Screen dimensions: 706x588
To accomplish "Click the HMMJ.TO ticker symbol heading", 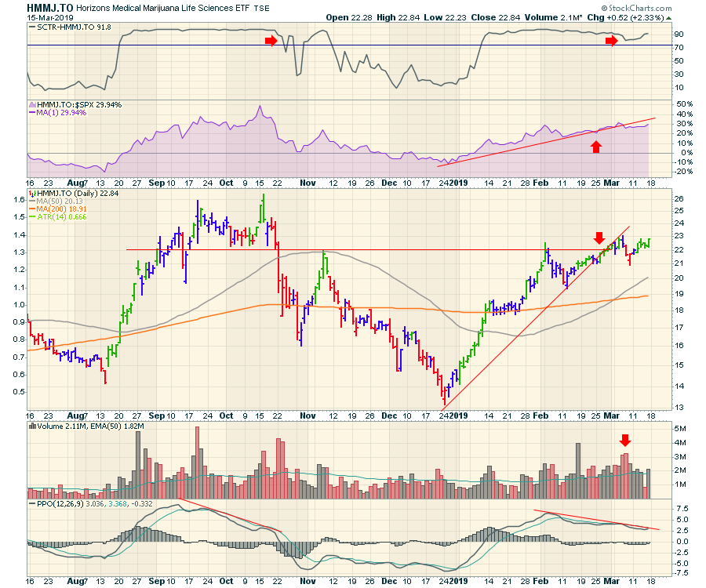I will coord(50,8).
